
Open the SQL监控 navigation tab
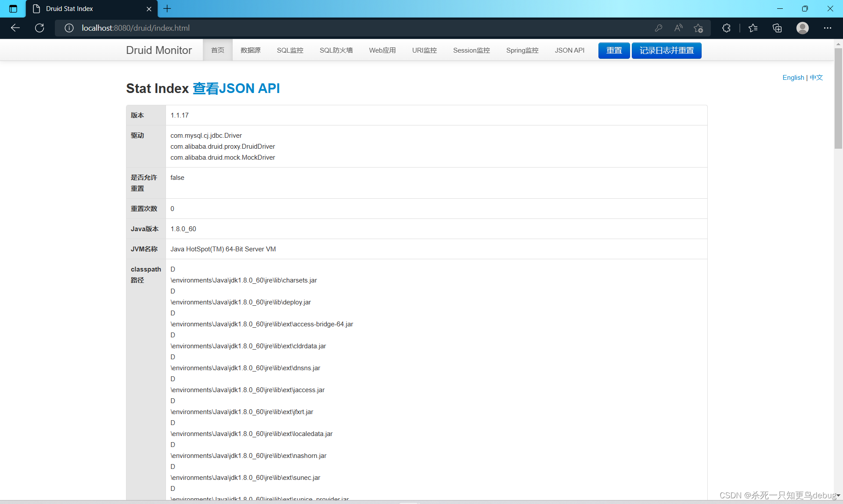click(x=290, y=50)
